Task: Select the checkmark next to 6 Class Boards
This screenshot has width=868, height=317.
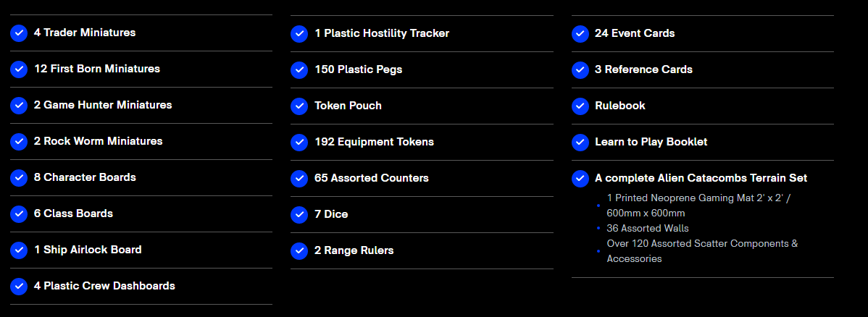Action: (x=19, y=214)
